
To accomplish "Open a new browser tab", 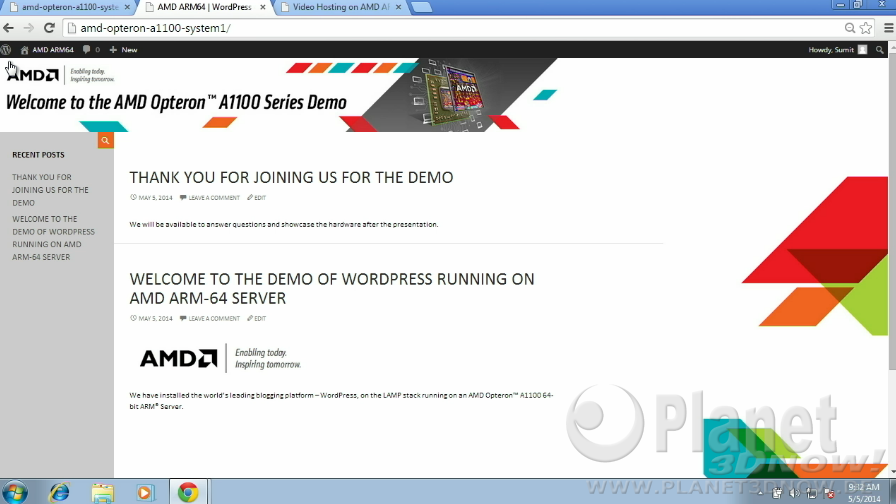I will tap(422, 7).
